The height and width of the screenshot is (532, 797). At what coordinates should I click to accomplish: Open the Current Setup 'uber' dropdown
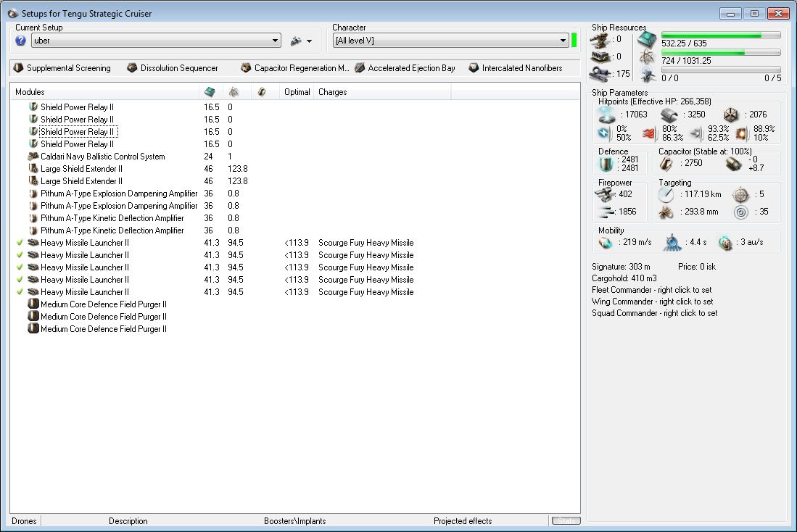[x=156, y=41]
